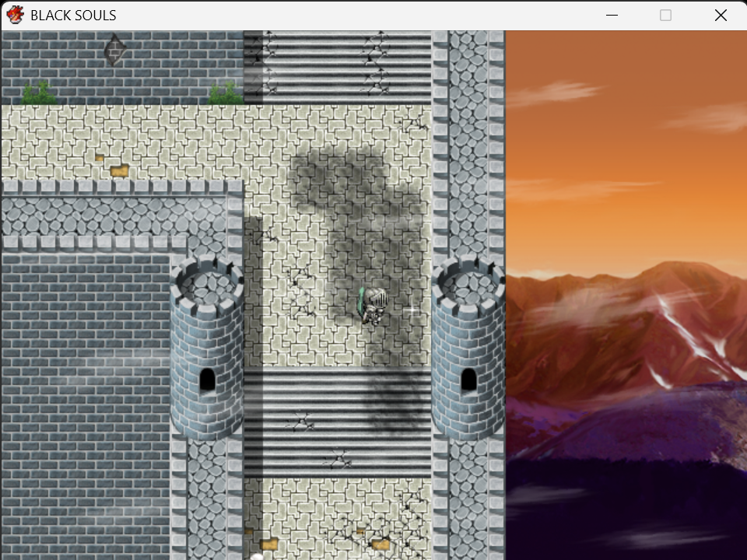Click the left green bush on wall
This screenshot has height=560, width=747.
40,93
